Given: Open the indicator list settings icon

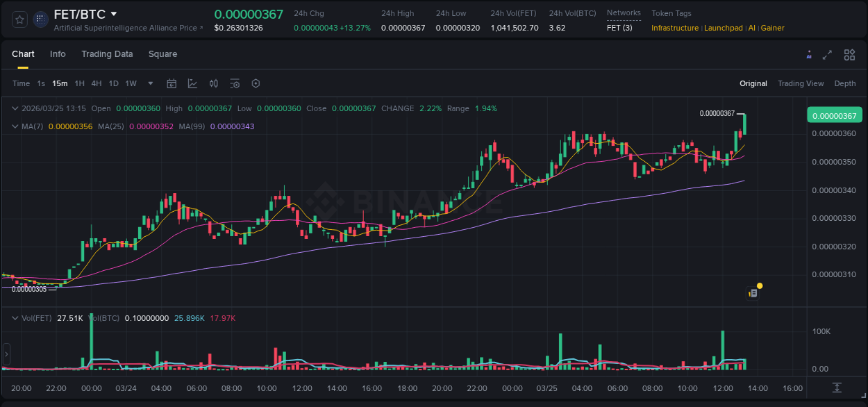Looking at the screenshot, I should click(235, 83).
